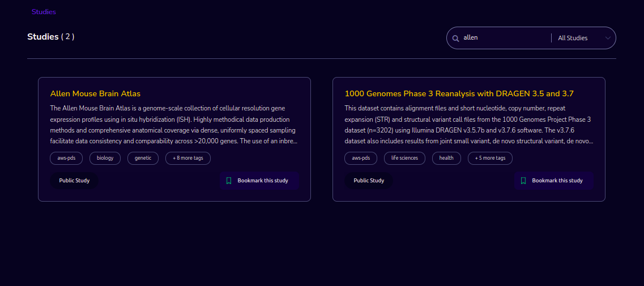The image size is (644, 286).
Task: Open Allen Mouse Brain Atlas study title
Action: pyautogui.click(x=95, y=93)
